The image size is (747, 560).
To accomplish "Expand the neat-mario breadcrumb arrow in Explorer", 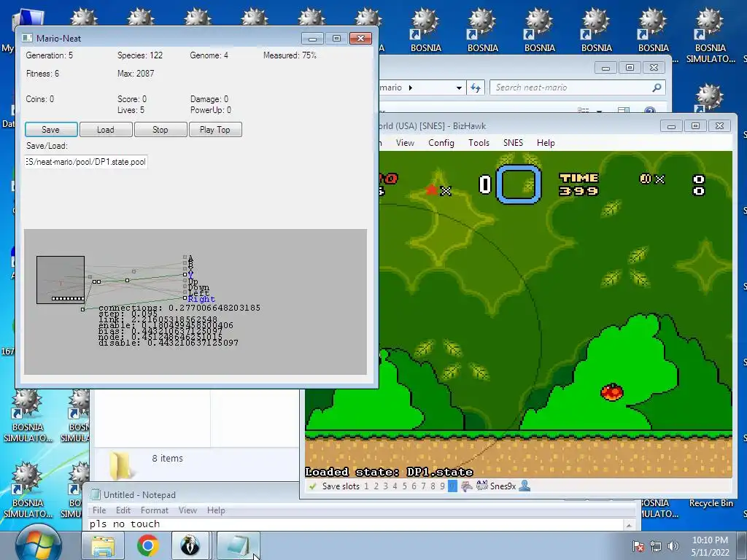I will tap(411, 87).
